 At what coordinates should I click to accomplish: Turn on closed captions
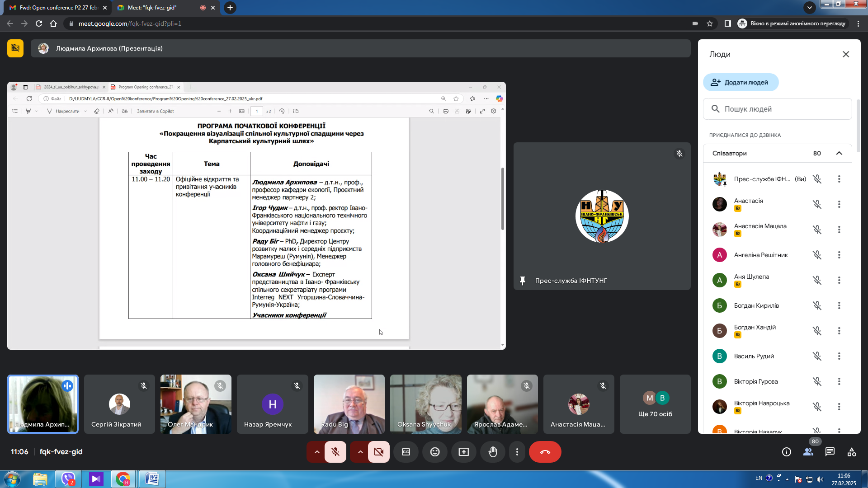pyautogui.click(x=406, y=452)
